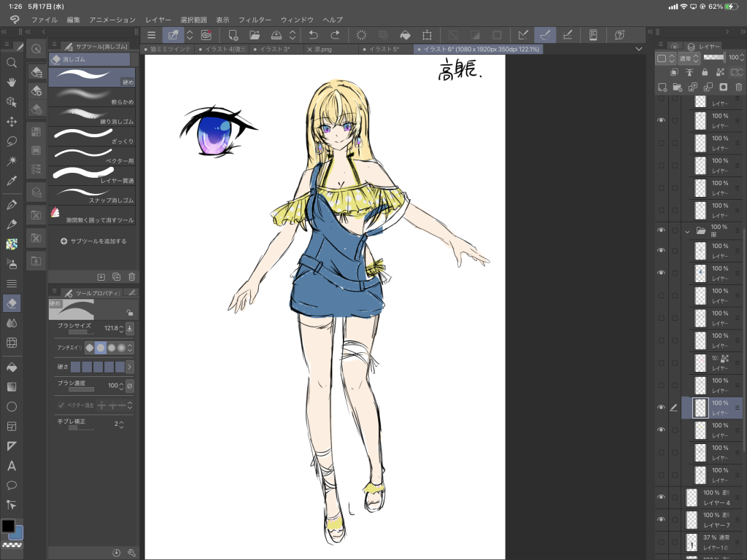747x560 pixels.
Task: Collapse the 服 layer folder
Action: [x=687, y=230]
